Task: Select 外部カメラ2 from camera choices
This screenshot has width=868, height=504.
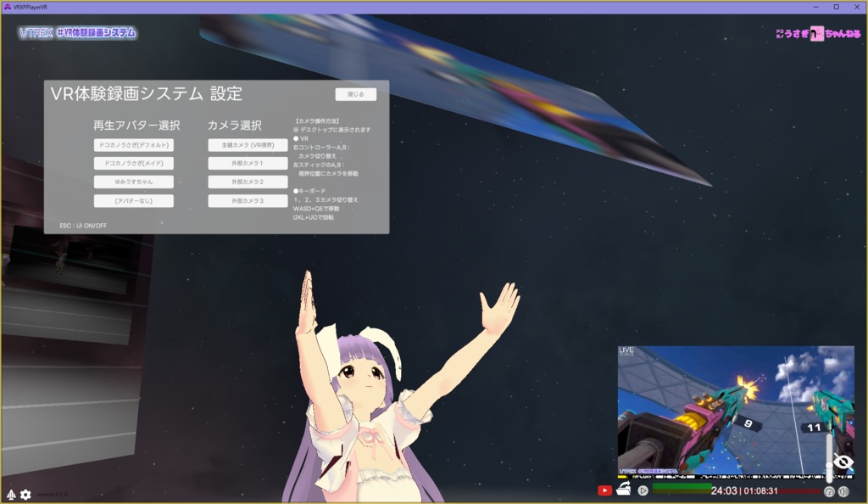Action: 247,182
